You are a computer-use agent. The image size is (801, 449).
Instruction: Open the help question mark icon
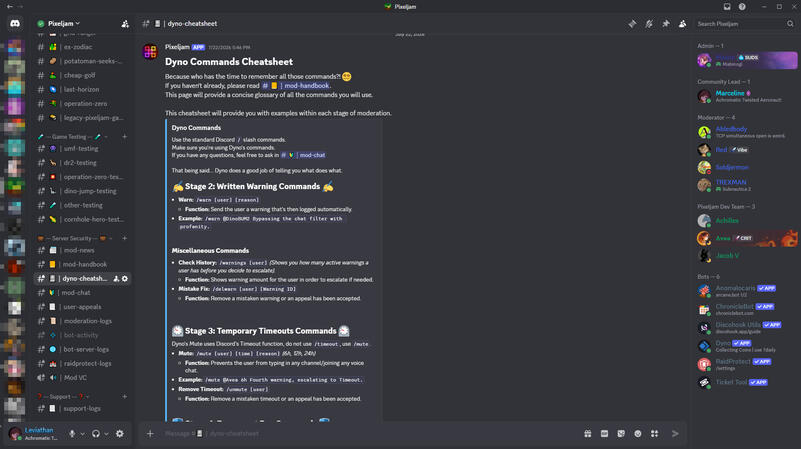(x=742, y=7)
